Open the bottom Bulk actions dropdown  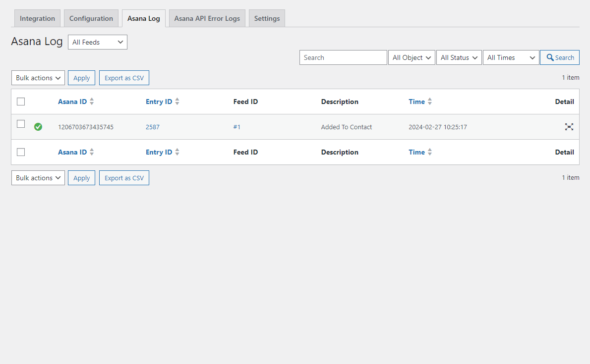[x=38, y=178]
